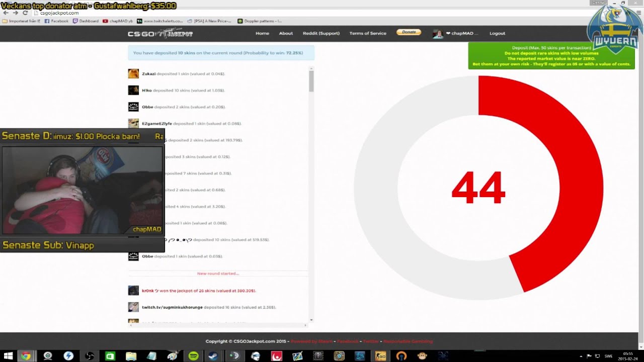Image resolution: width=644 pixels, height=362 pixels.
Task: Click the chapMAD profile avatar in navbar
Action: 438,33
